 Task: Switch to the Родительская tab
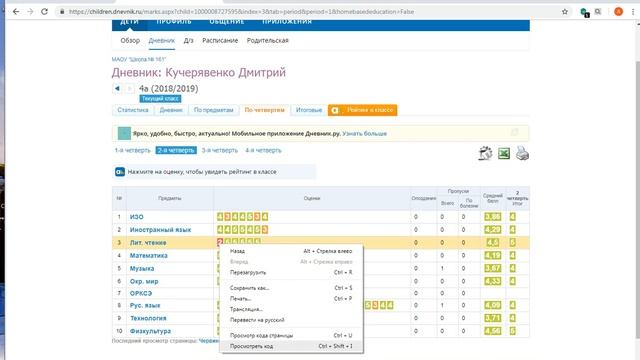[267, 40]
